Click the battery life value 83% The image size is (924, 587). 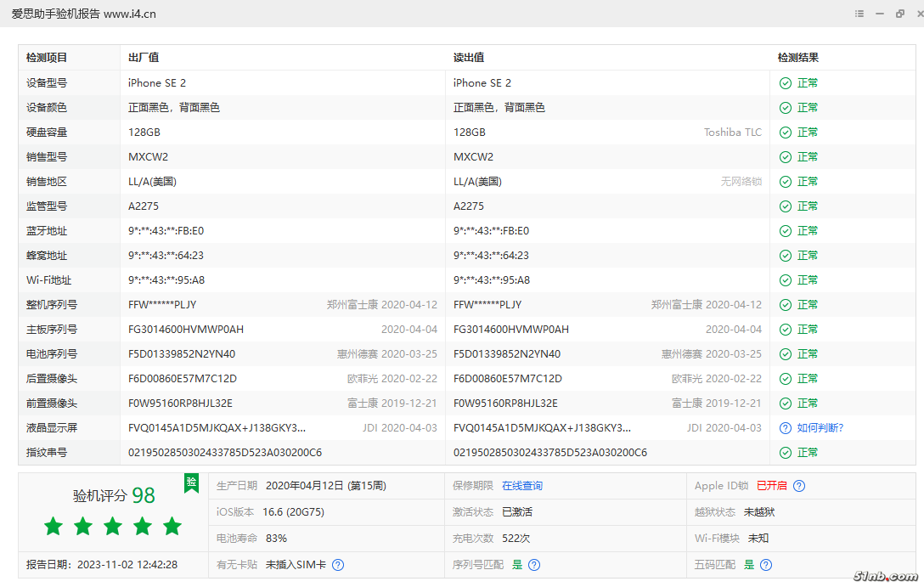coord(276,538)
